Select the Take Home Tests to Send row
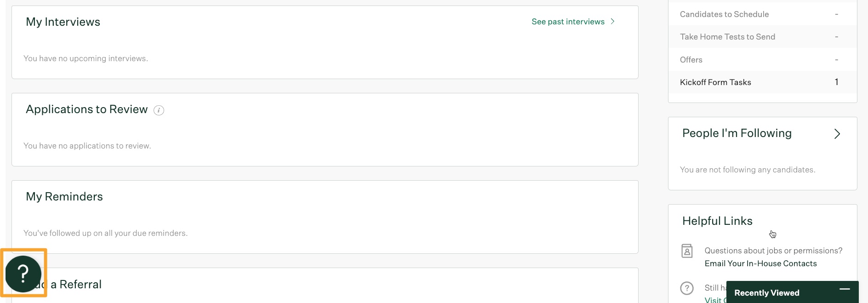This screenshot has height=303, width=868. pyautogui.click(x=762, y=37)
